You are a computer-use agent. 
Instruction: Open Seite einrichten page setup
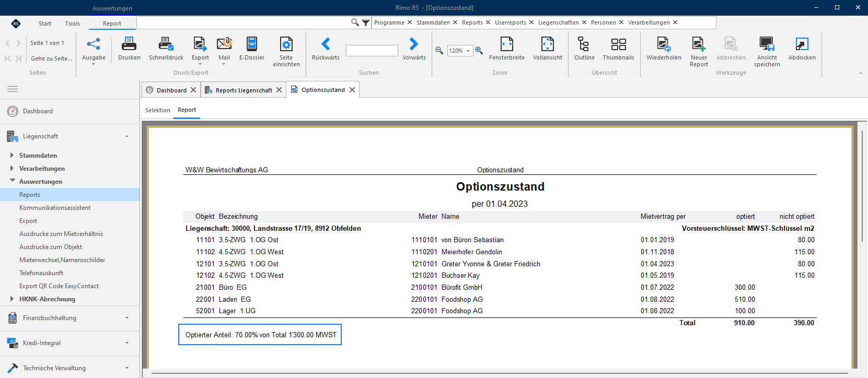pos(286,52)
